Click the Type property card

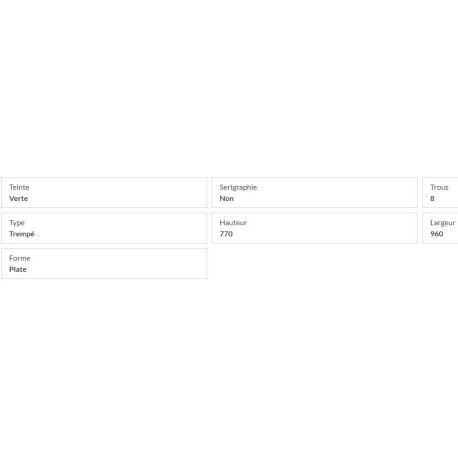coord(104,228)
